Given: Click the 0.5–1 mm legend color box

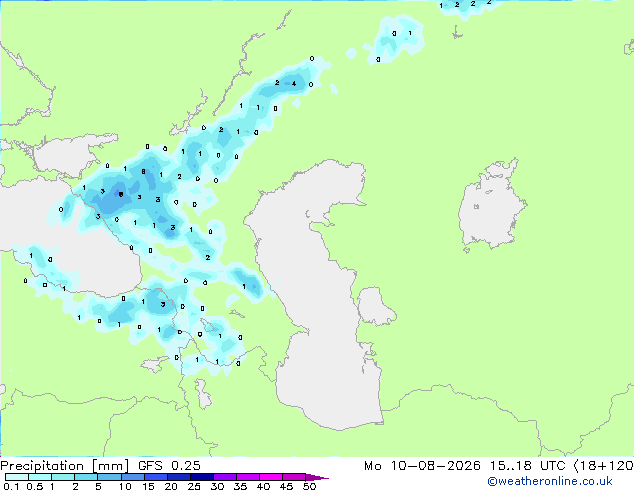Looking at the screenshot, I should (x=40, y=477).
